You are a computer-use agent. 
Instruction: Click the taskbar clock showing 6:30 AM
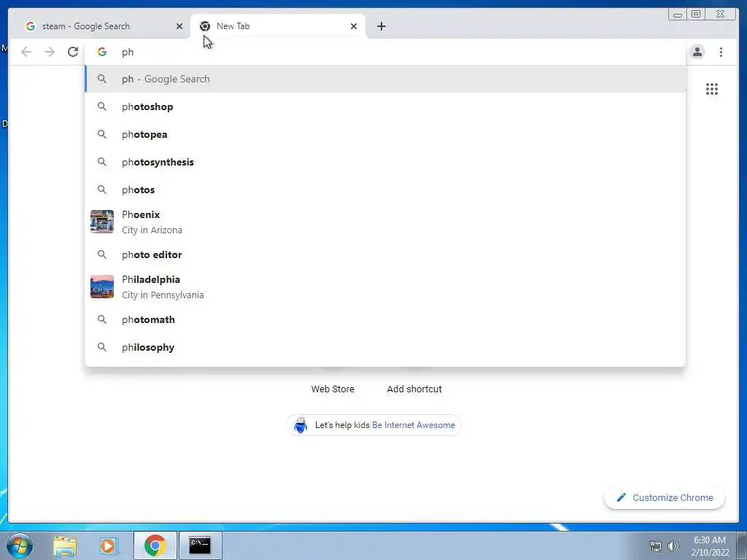(x=710, y=546)
